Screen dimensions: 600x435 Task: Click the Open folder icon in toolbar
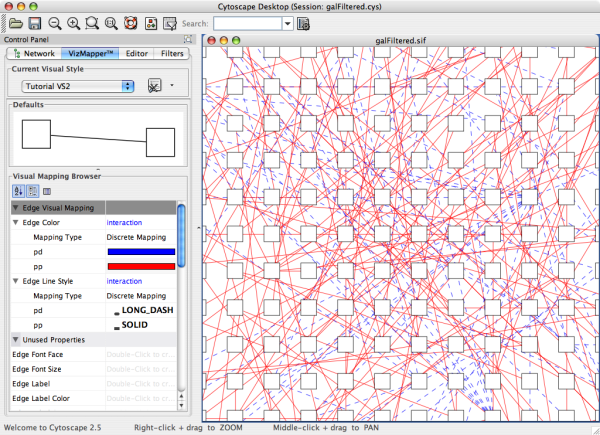coord(14,22)
